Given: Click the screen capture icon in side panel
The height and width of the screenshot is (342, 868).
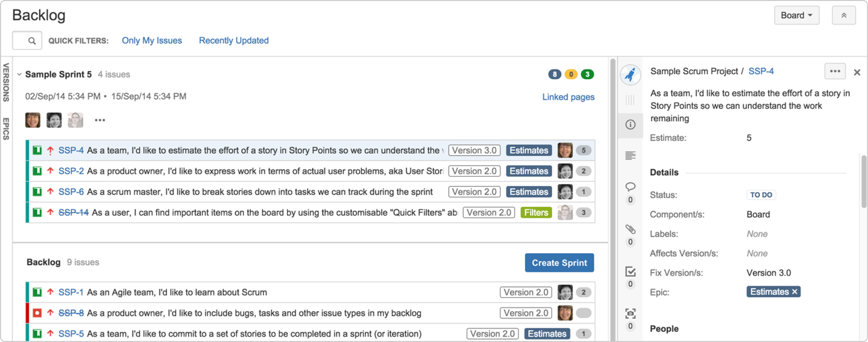Looking at the screenshot, I should point(631,314).
